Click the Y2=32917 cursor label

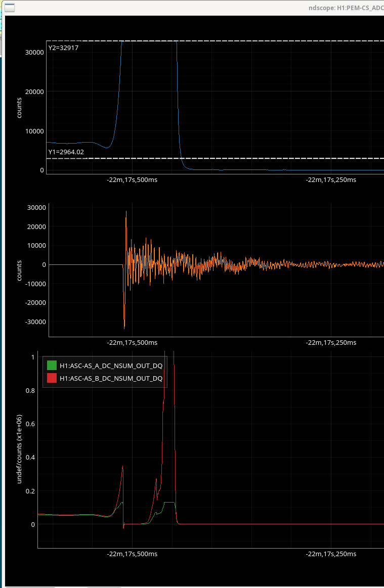[x=63, y=48]
